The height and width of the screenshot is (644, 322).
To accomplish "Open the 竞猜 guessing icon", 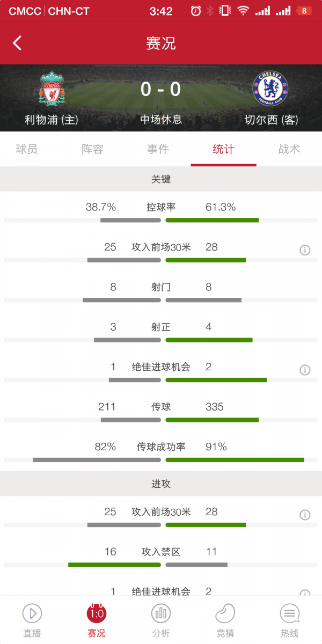I will [x=225, y=613].
